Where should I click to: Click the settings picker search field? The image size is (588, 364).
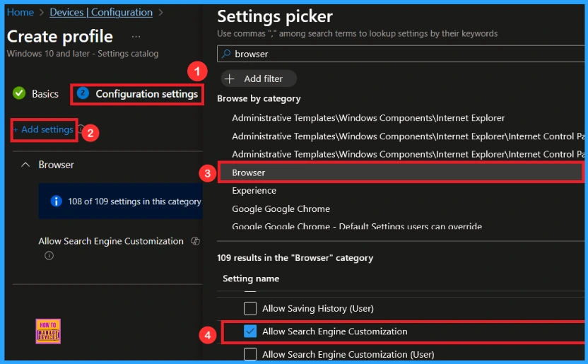point(401,54)
